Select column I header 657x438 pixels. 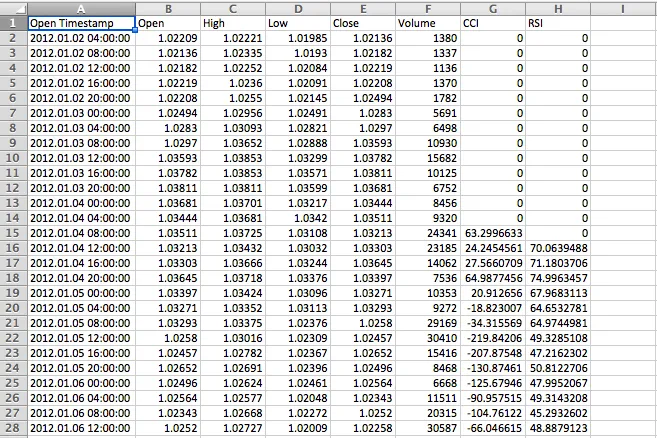(x=623, y=9)
